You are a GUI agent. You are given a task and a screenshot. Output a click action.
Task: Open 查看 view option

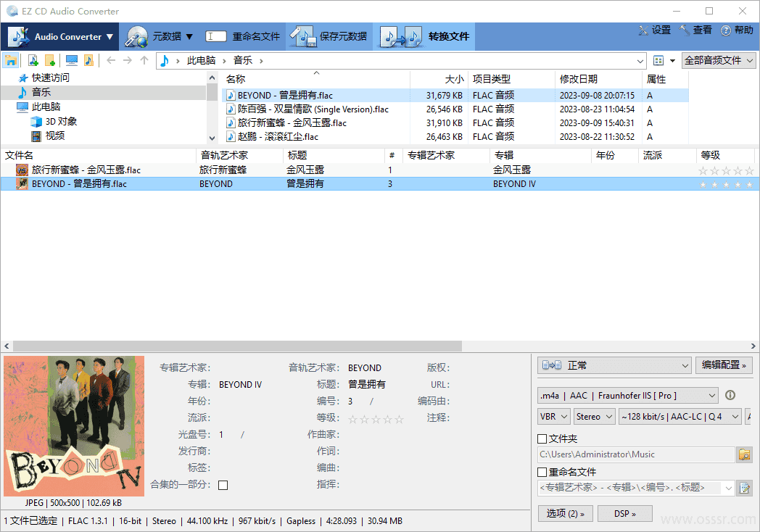695,30
